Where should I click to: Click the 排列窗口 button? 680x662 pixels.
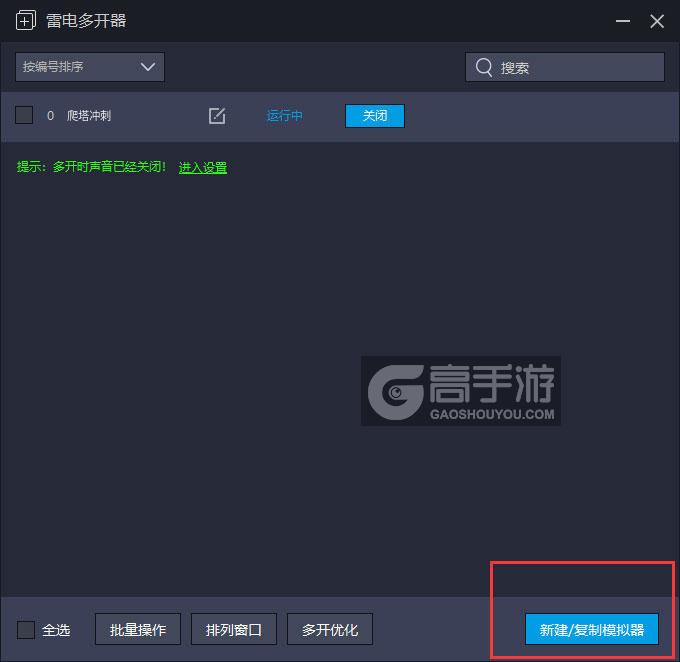(234, 629)
